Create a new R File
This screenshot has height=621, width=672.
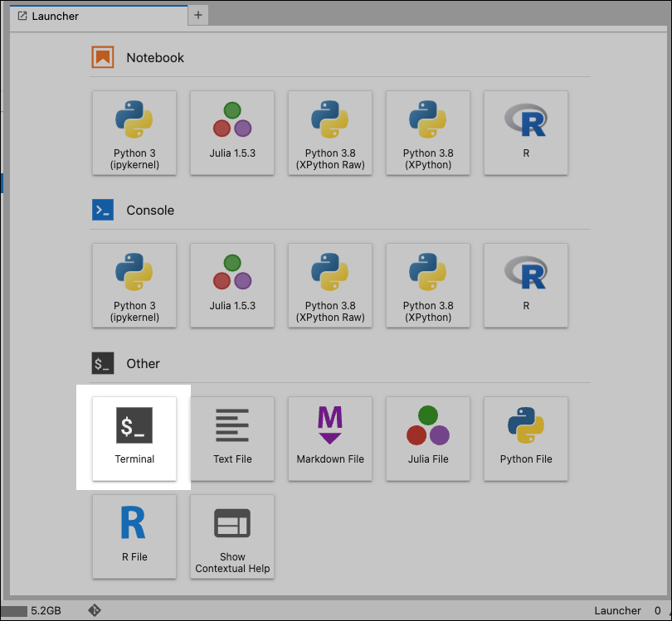point(134,536)
